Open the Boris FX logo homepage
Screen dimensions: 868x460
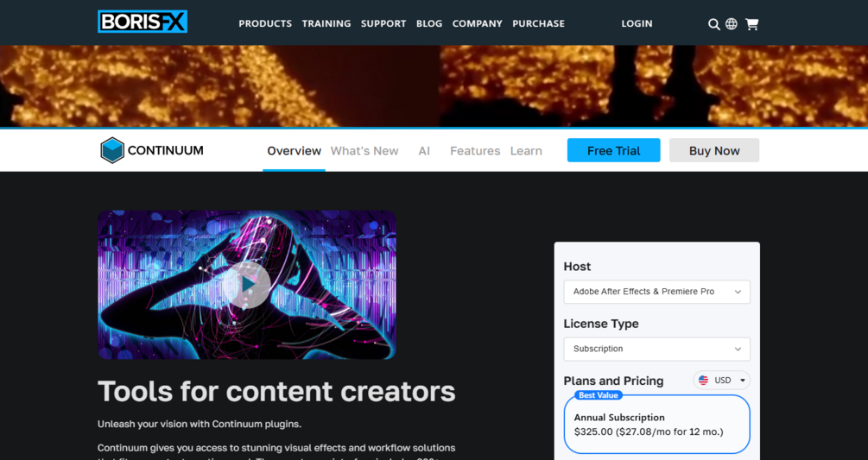coord(143,22)
